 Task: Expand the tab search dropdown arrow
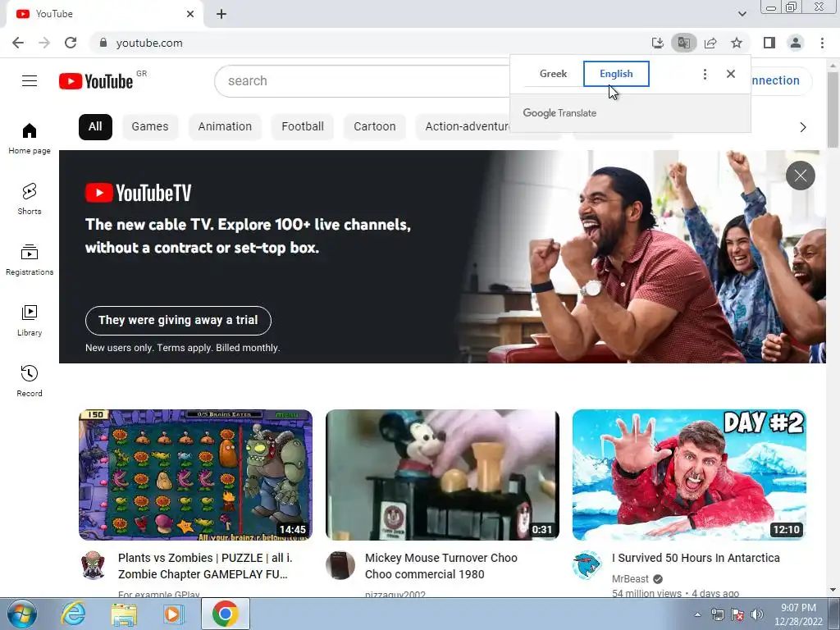[x=742, y=14]
